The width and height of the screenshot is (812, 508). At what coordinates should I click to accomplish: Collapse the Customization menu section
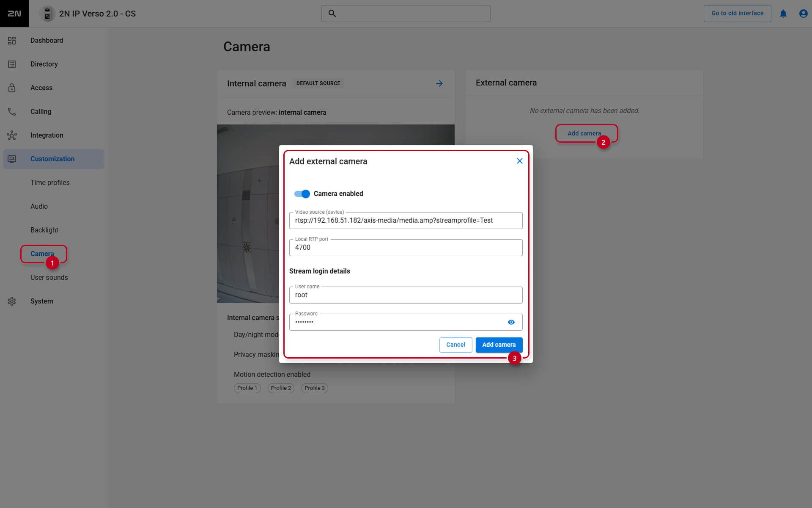tap(54, 159)
